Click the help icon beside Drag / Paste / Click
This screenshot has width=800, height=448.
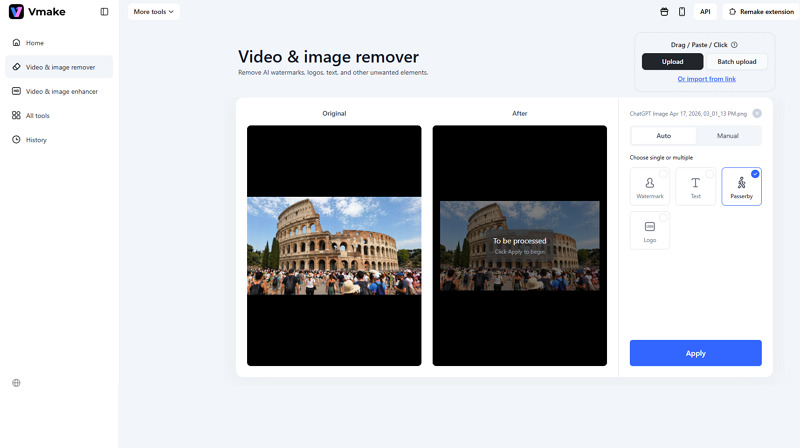click(734, 45)
